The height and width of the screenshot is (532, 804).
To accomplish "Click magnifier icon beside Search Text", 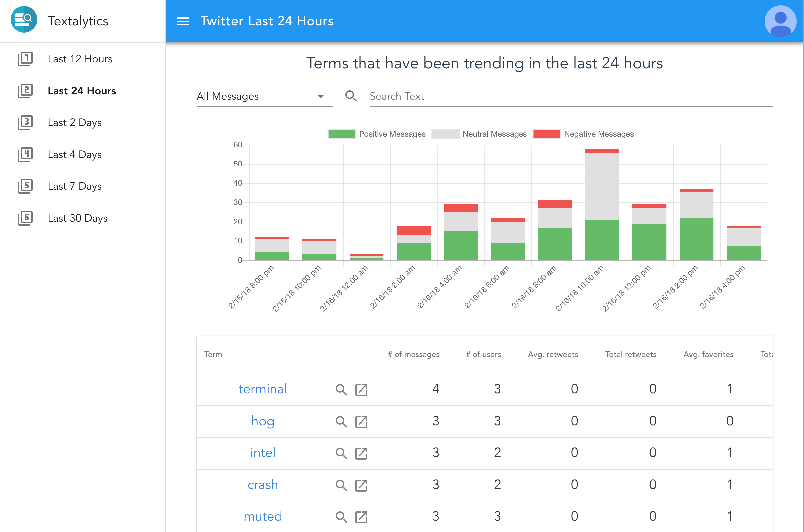I will (351, 96).
